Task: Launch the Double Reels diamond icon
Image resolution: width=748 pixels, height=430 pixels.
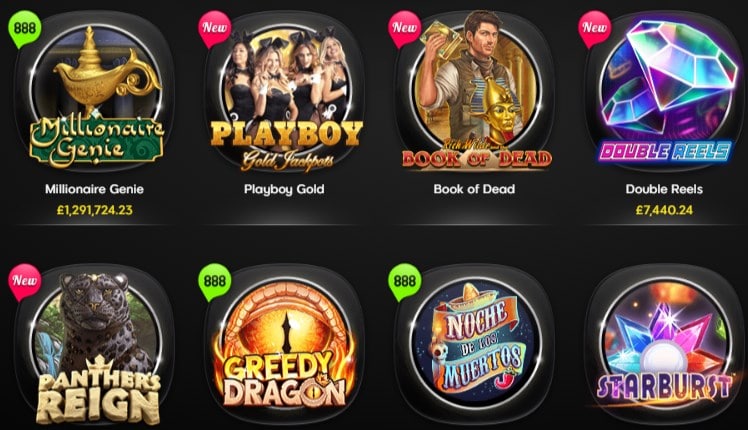Action: coord(664,93)
